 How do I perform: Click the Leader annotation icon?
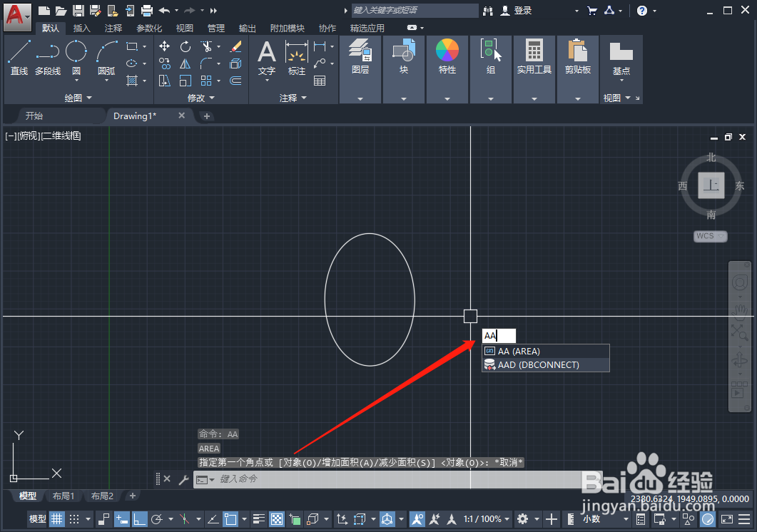tap(320, 63)
